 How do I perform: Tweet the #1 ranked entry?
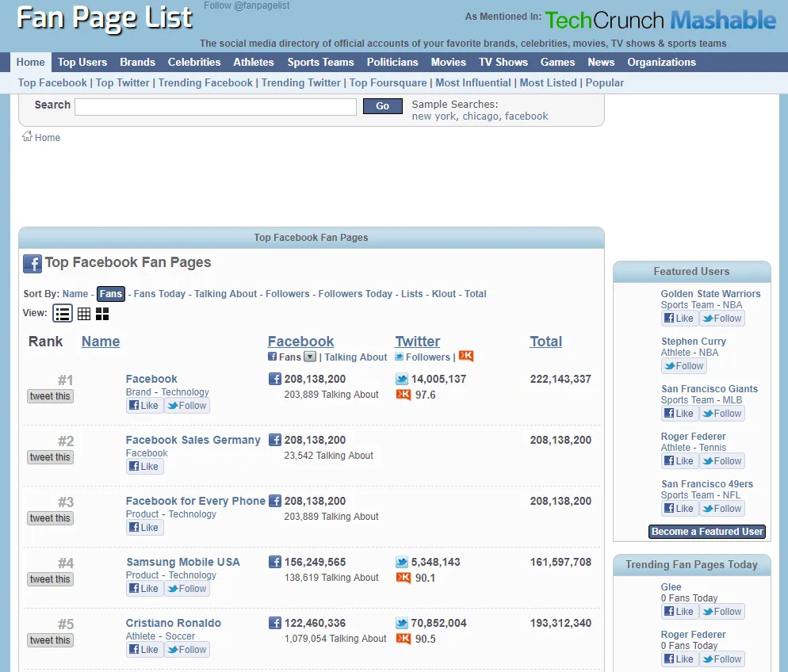click(x=50, y=396)
